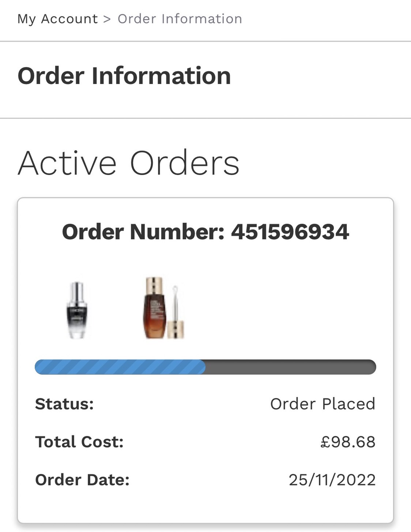Click the Active Orders section heading

[129, 163]
